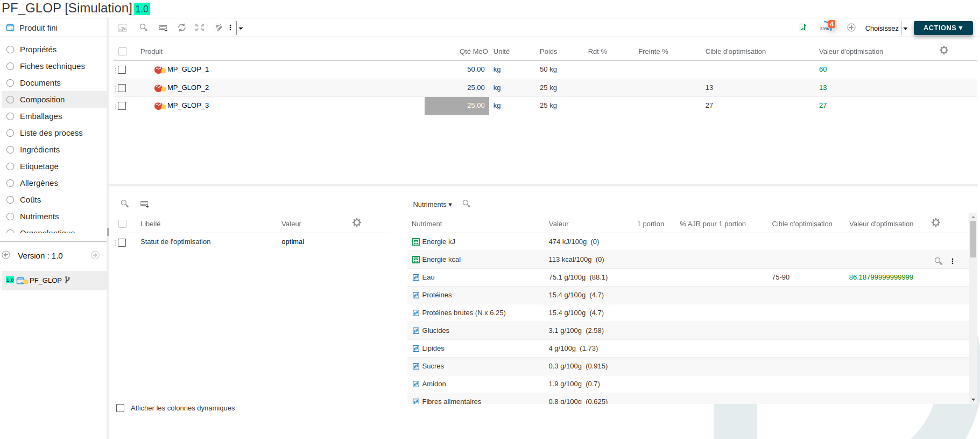The width and height of the screenshot is (980, 439).
Task: Open the MP_GLOP_1 product link
Action: tap(188, 69)
